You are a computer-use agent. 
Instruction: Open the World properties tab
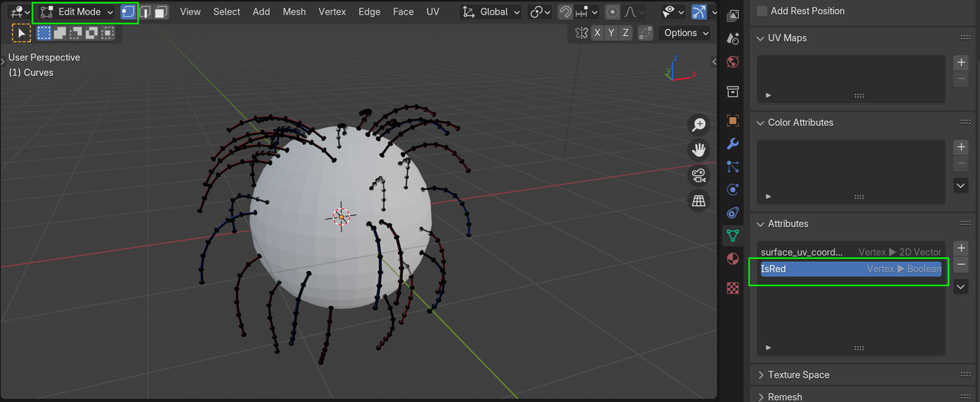733,62
